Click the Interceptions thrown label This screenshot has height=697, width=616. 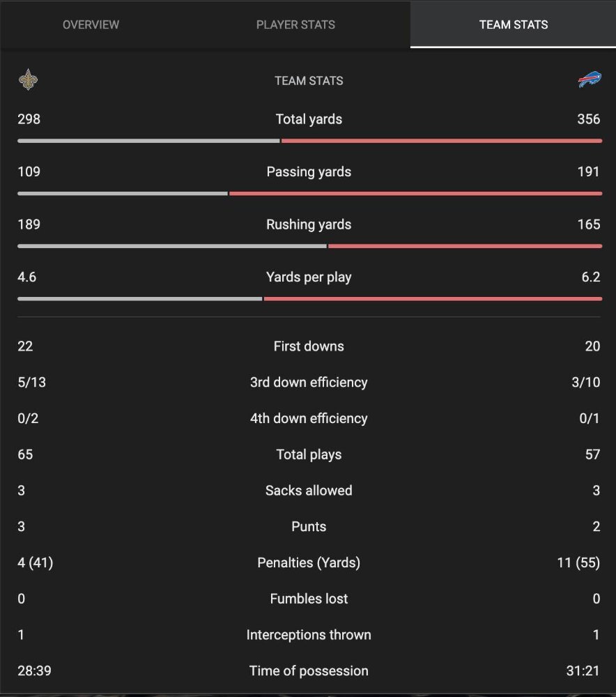click(x=309, y=635)
